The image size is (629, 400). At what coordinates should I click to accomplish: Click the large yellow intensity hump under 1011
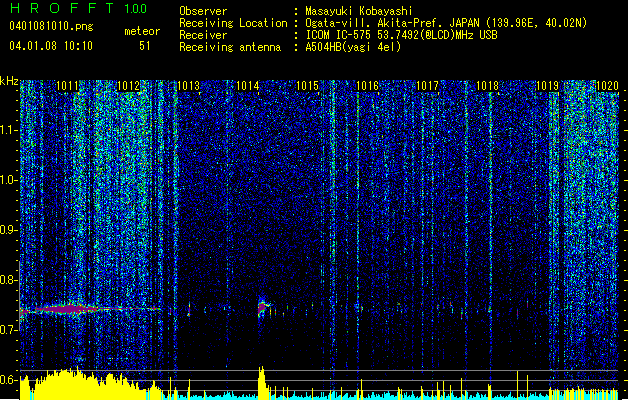click(90, 385)
